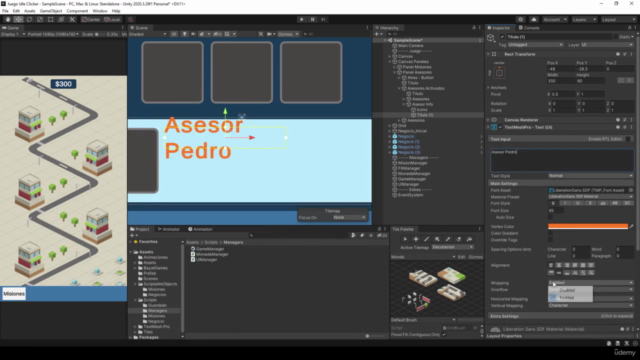
Task: Select Tile Palette move tool
Action: click(416, 239)
